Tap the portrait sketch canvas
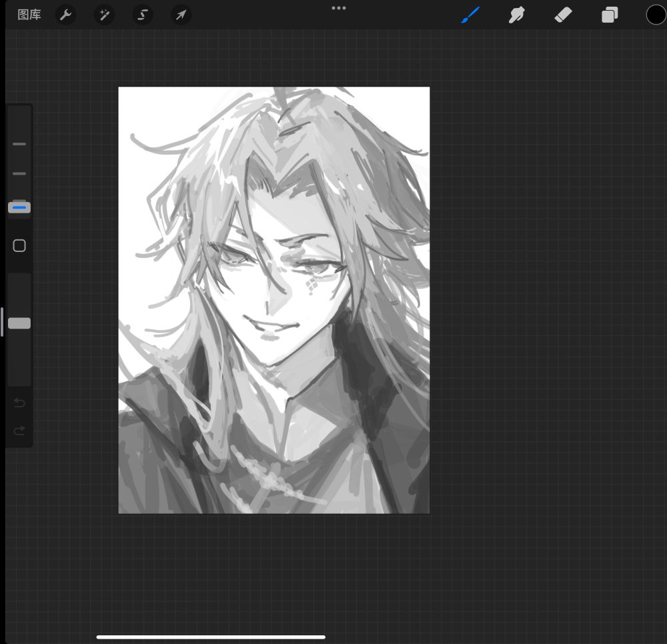Viewport: 667px width, 644px height. 274,300
